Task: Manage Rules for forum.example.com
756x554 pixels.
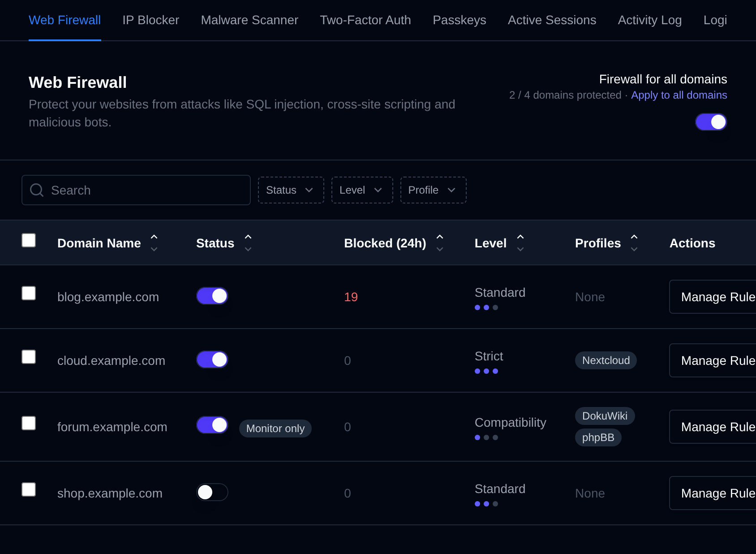Action: [713, 427]
